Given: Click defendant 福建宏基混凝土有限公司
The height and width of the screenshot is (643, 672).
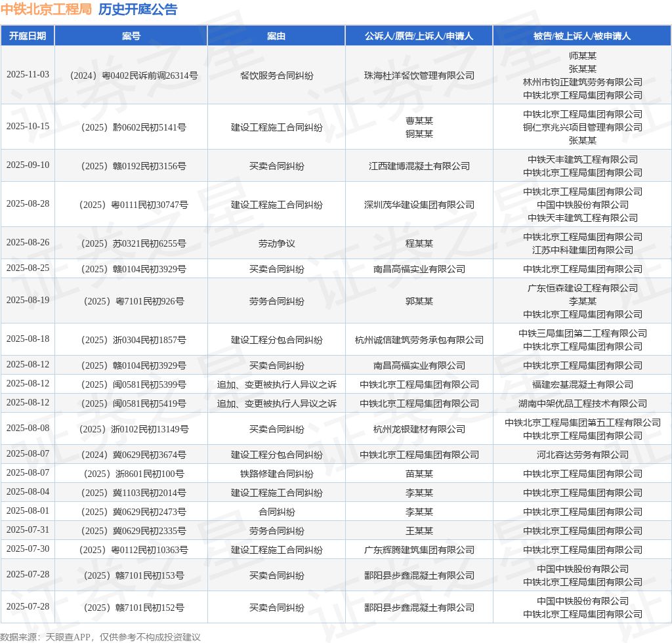Looking at the screenshot, I should [583, 384].
